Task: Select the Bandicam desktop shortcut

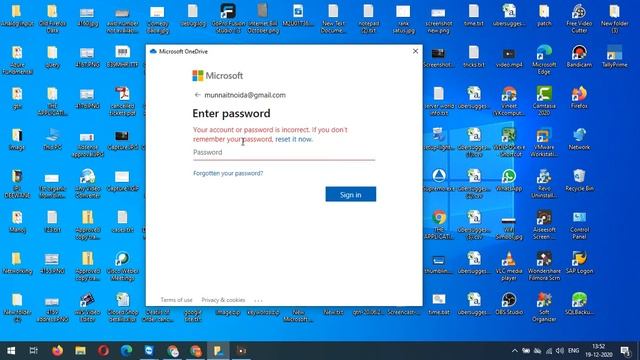Action: click(x=579, y=57)
